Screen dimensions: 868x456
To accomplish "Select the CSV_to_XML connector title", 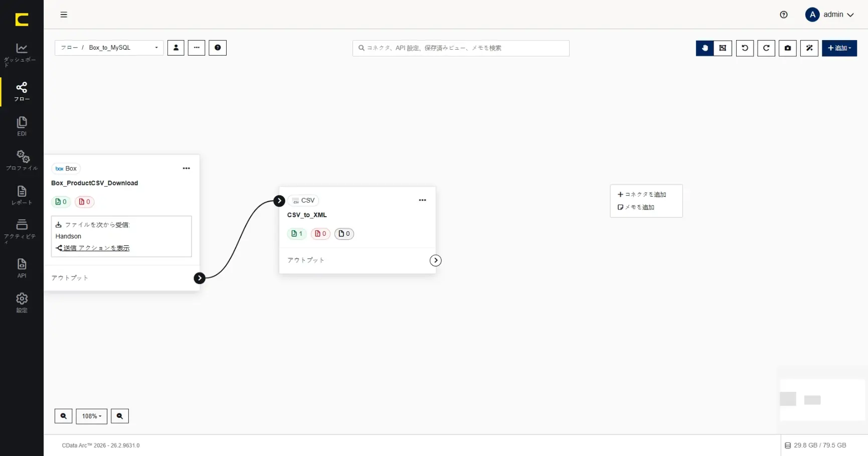I will tap(307, 215).
